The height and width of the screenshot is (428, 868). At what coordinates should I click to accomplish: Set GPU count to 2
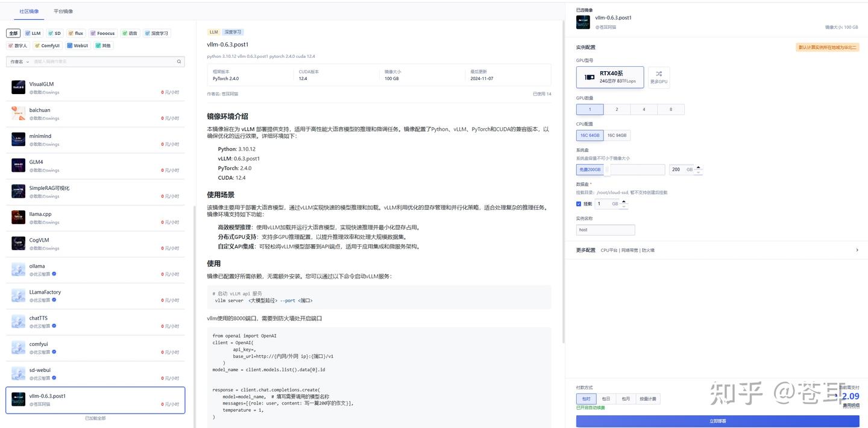coord(617,109)
